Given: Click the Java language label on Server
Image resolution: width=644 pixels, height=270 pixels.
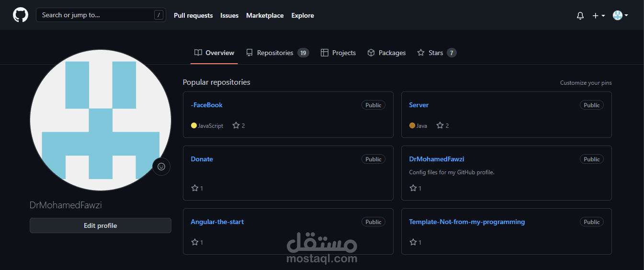Looking at the screenshot, I should [422, 126].
